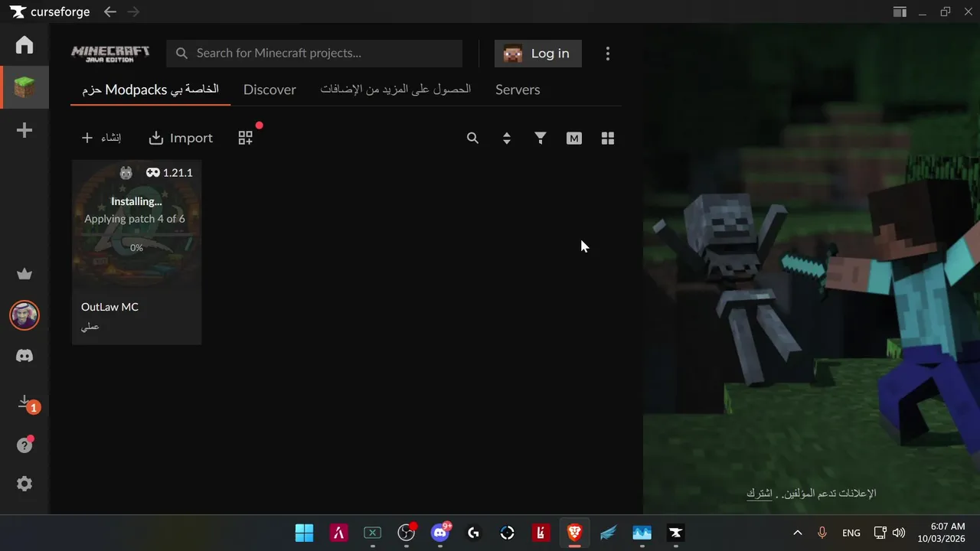Open the OutLaw MC modpack card thumbnail
Viewport: 980px width, 551px height.
(136, 223)
